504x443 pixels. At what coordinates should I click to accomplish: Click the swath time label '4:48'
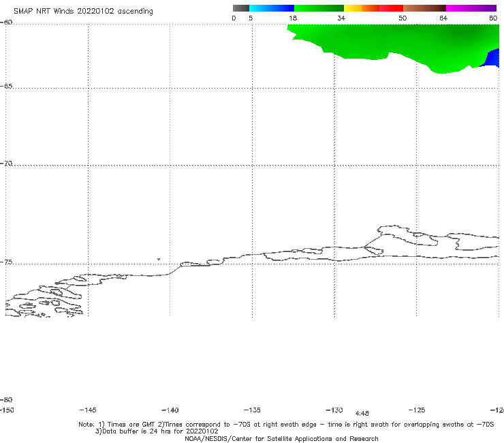pos(362,414)
